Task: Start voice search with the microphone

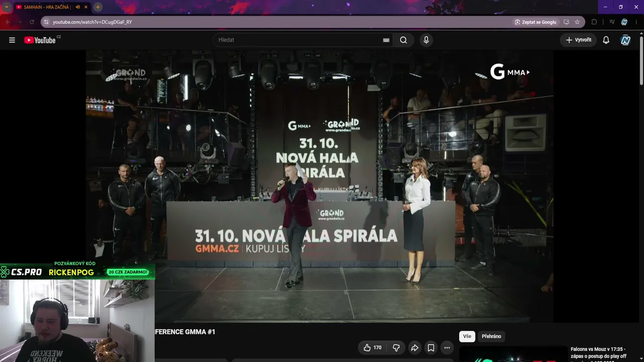Action: [426, 40]
